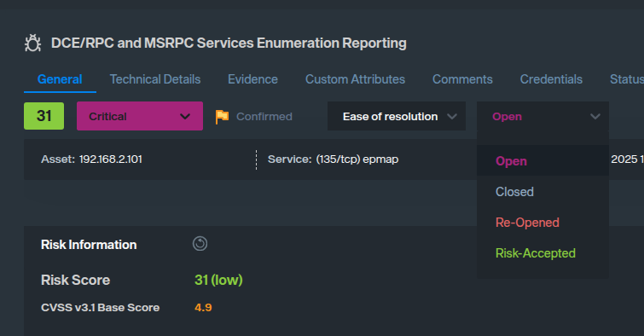Click the bug icon beside the vulnerability title
644x336 pixels.
[33, 43]
